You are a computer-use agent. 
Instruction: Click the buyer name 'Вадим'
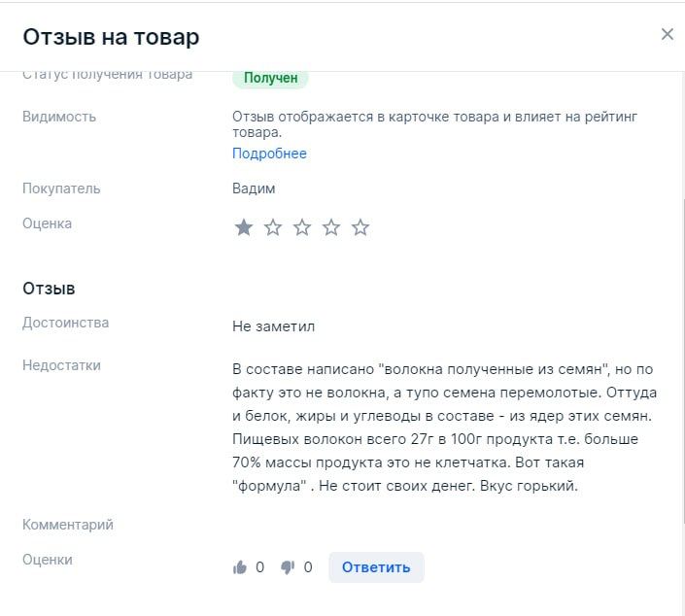coord(254,188)
